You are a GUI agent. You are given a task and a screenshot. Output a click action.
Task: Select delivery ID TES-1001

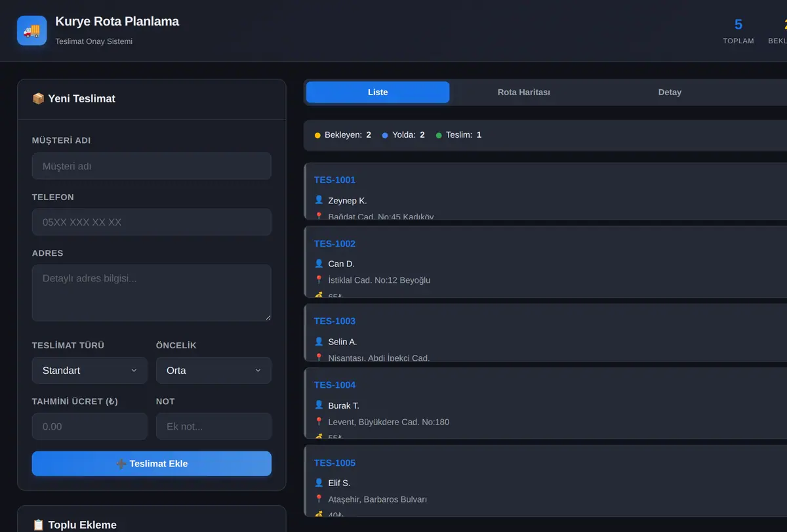click(334, 180)
